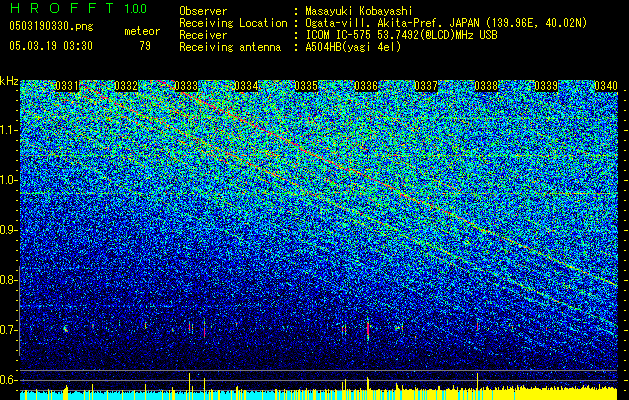Click the Ogata-vill. Akita-Pref. JAPAN location text
The width and height of the screenshot is (629, 400).
pos(446,23)
